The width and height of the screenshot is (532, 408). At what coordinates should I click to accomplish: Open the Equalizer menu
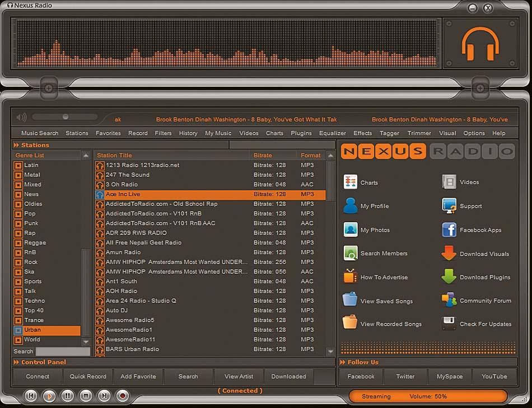click(x=333, y=133)
